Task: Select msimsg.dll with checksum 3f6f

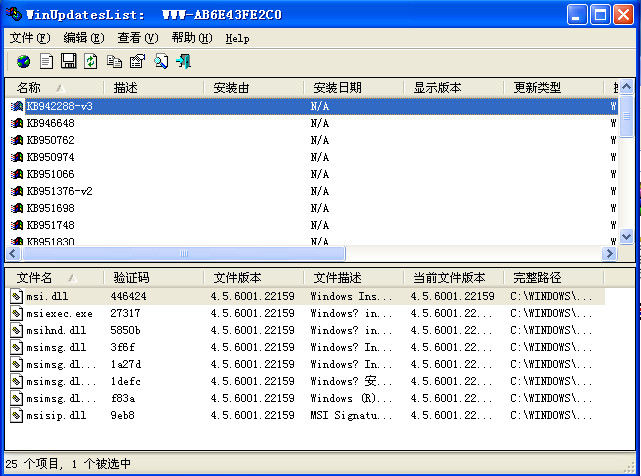Action: (x=306, y=347)
